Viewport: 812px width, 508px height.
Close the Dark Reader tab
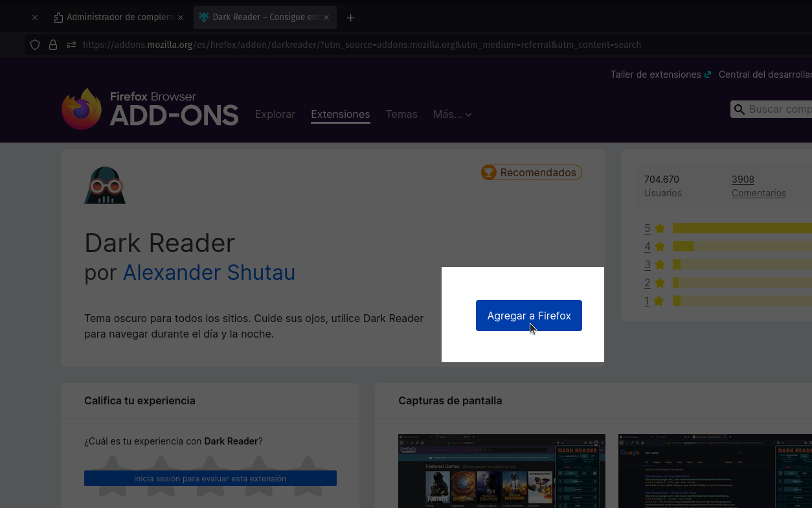[x=326, y=17]
